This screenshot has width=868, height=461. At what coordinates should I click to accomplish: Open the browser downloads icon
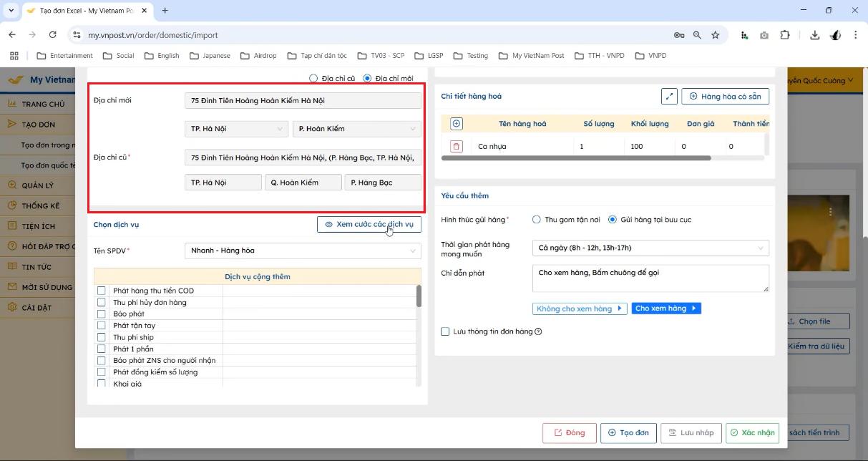pyautogui.click(x=814, y=34)
